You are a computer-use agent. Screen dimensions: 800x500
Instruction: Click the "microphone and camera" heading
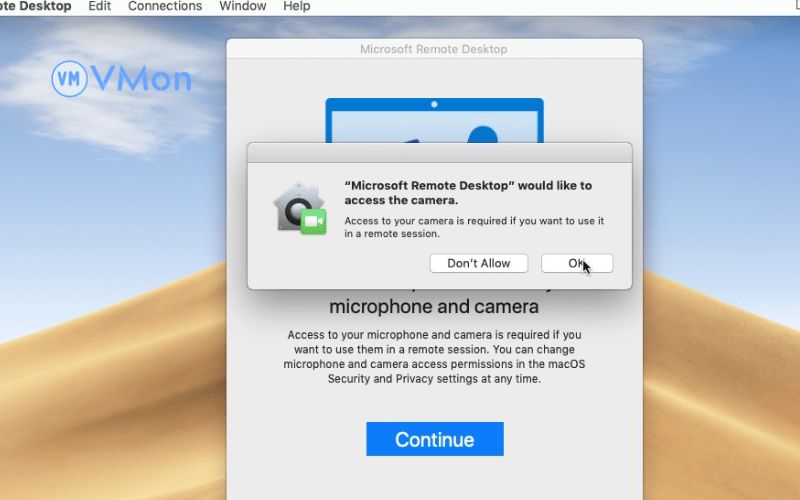434,306
